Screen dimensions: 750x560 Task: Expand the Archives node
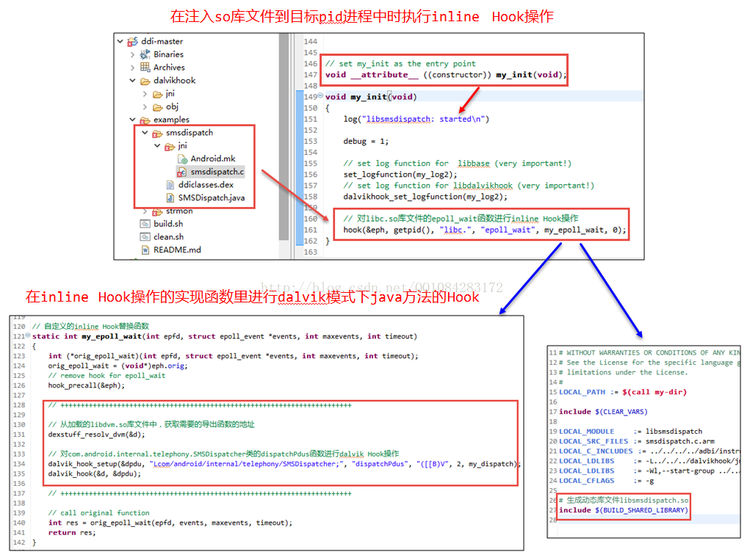(x=132, y=68)
